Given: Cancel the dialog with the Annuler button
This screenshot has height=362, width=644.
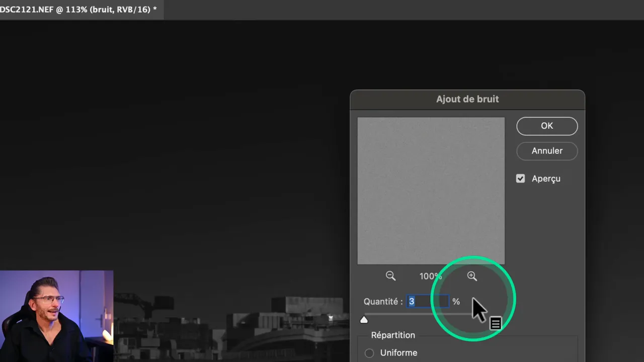Looking at the screenshot, I should tap(547, 151).
